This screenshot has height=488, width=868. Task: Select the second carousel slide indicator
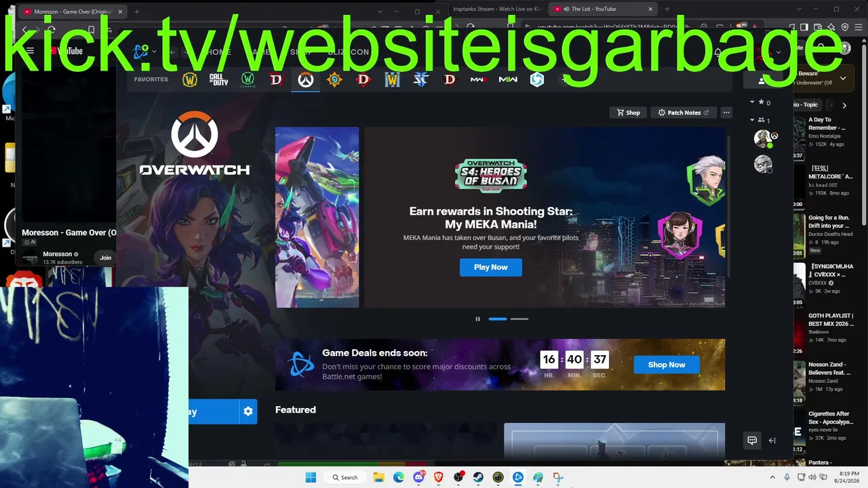pos(519,319)
